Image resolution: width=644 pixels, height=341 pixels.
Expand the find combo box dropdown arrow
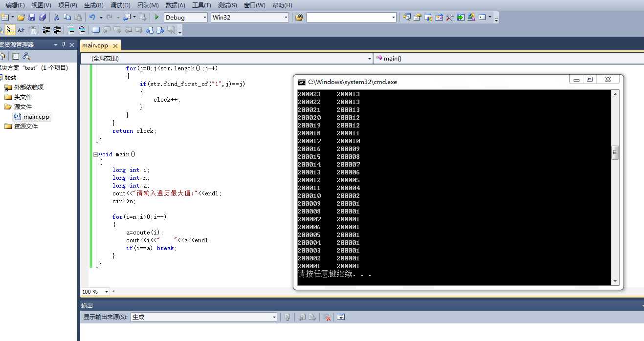393,17
